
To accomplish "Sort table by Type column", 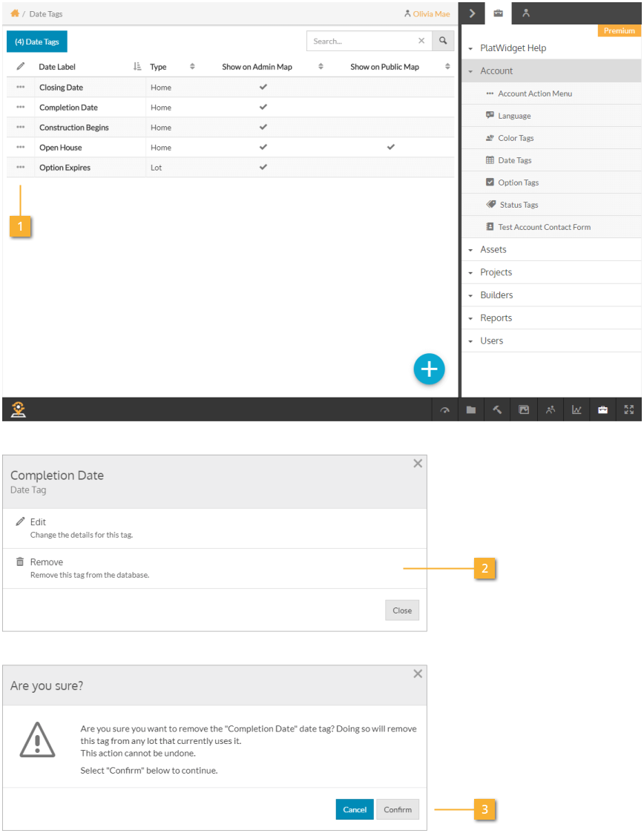I will click(191, 67).
